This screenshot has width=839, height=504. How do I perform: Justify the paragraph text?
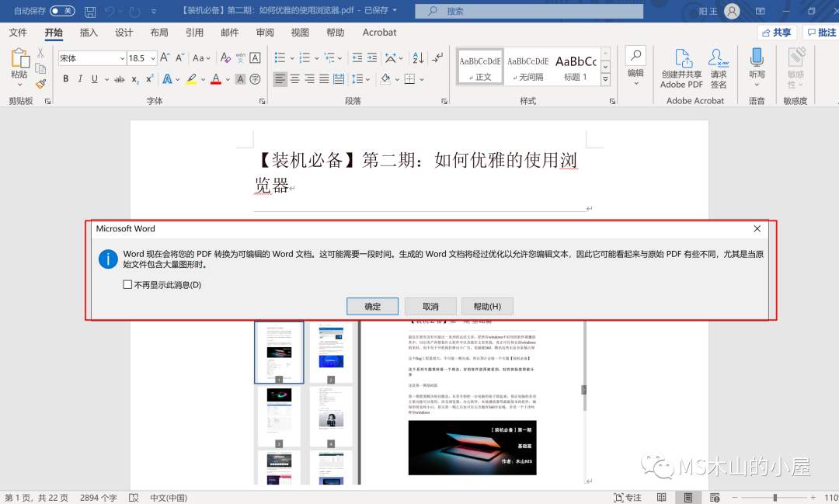[x=324, y=79]
